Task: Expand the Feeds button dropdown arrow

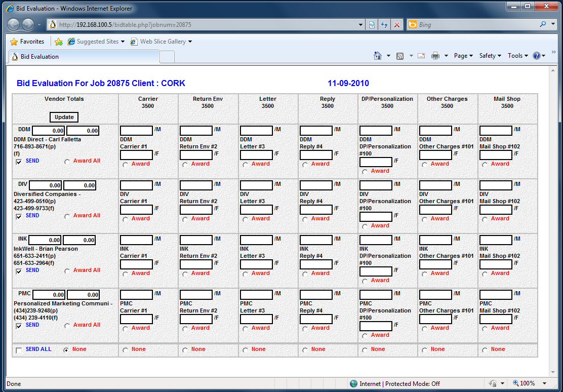Action: tap(411, 56)
